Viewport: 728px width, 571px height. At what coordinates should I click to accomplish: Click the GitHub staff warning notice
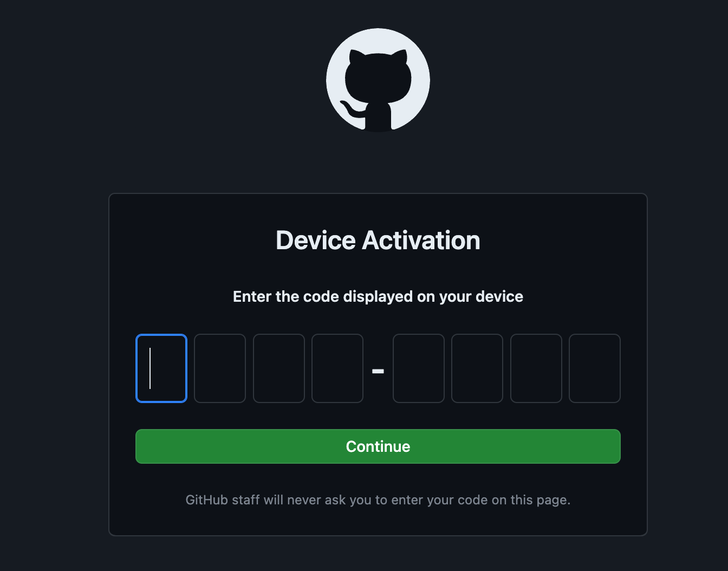point(378,500)
